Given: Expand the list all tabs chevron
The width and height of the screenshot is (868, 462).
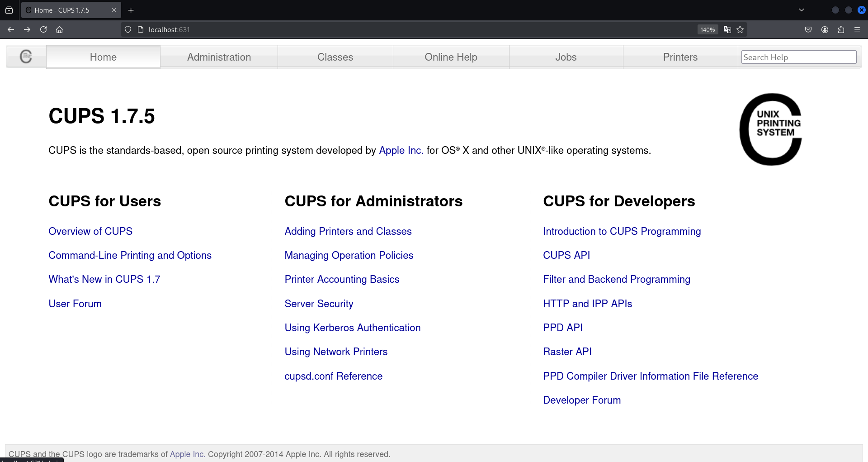Looking at the screenshot, I should 801,10.
